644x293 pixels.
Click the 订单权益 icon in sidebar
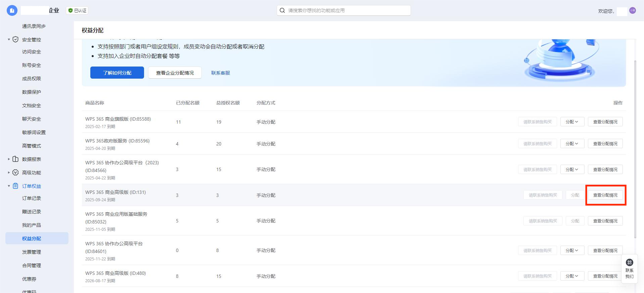[15, 186]
